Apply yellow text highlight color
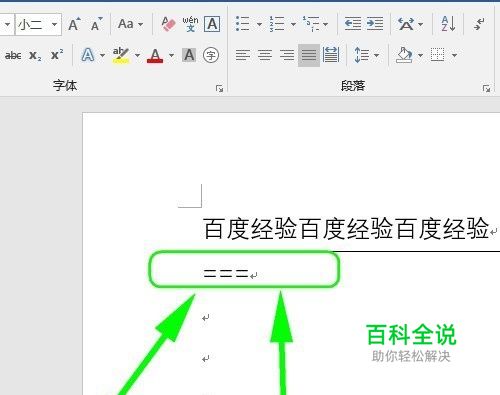Screen dimensions: 500x395 121,55
